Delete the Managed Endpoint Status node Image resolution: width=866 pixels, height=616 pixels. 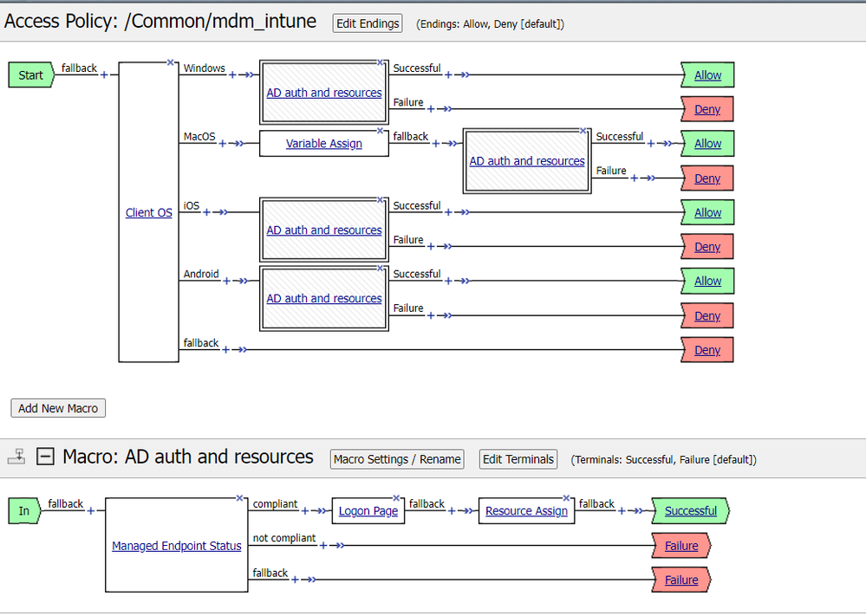point(239,498)
